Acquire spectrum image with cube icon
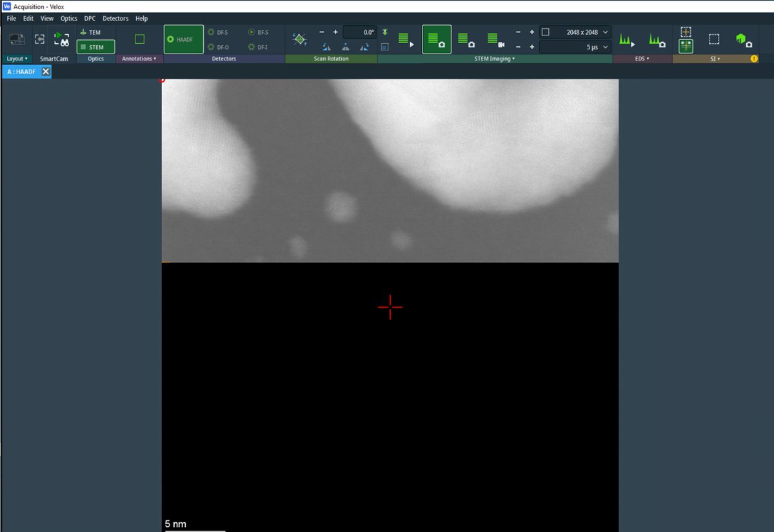 pyautogui.click(x=744, y=40)
